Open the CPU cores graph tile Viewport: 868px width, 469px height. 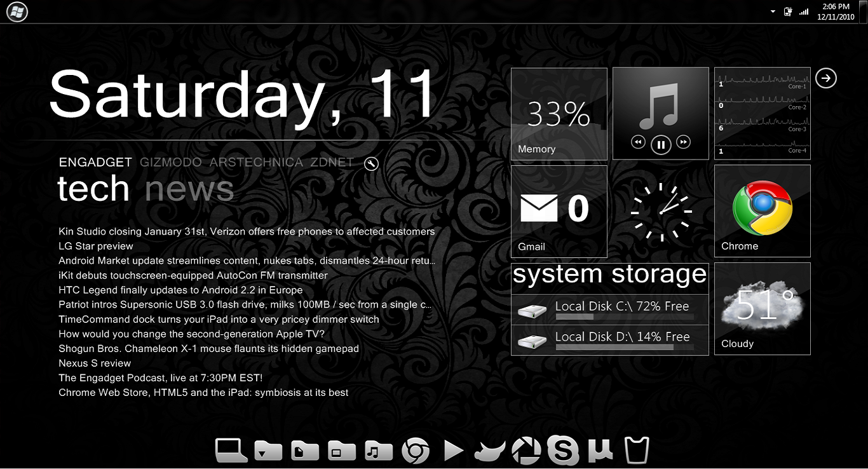coord(763,113)
